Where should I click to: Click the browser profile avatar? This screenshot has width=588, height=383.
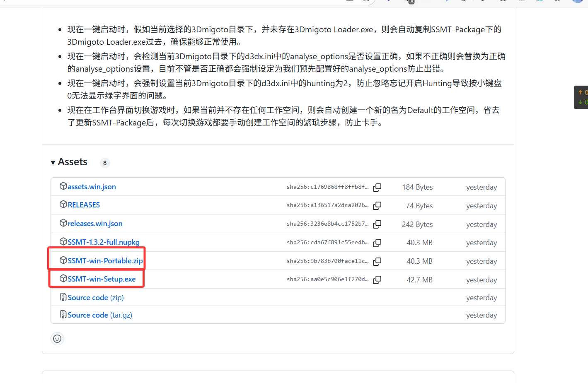coord(577,2)
